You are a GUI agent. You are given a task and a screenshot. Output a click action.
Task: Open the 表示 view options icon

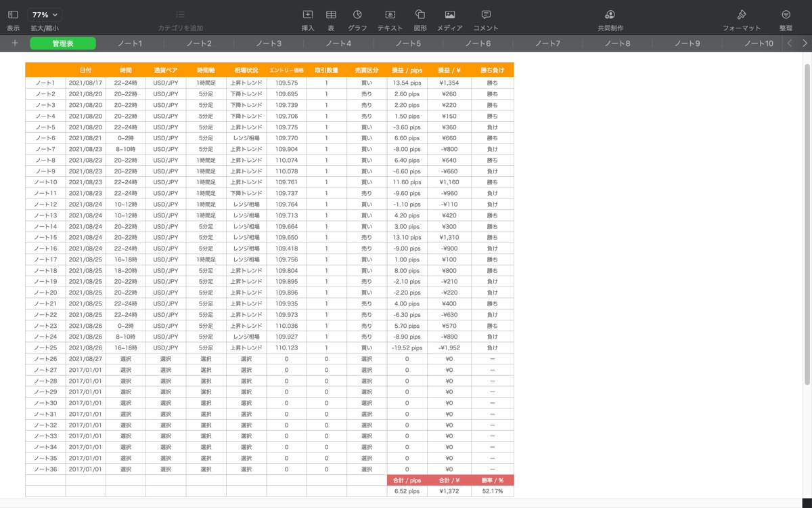coord(13,14)
